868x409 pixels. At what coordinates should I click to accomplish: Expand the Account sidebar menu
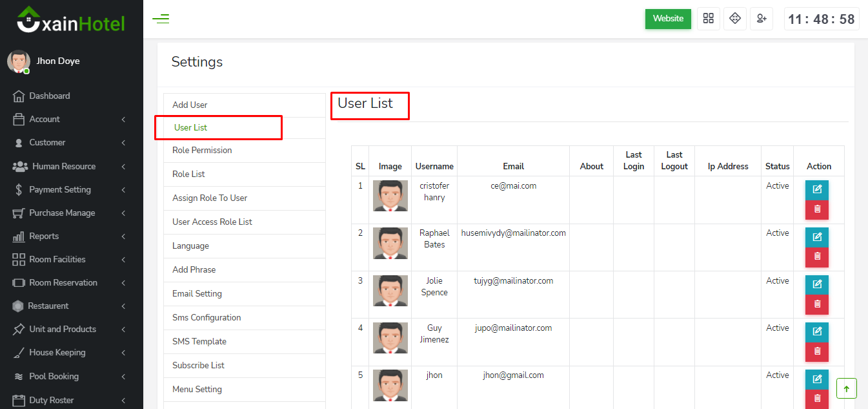click(x=45, y=119)
